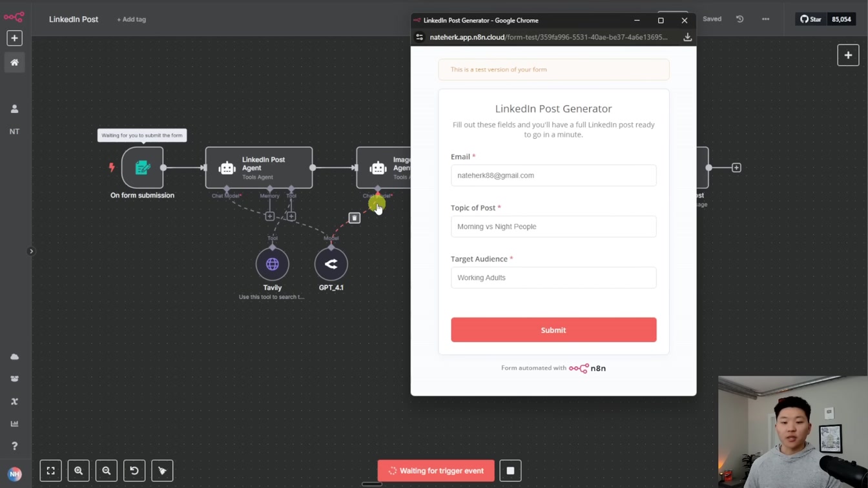Click the Chrome download icon in the popup

coord(687,37)
